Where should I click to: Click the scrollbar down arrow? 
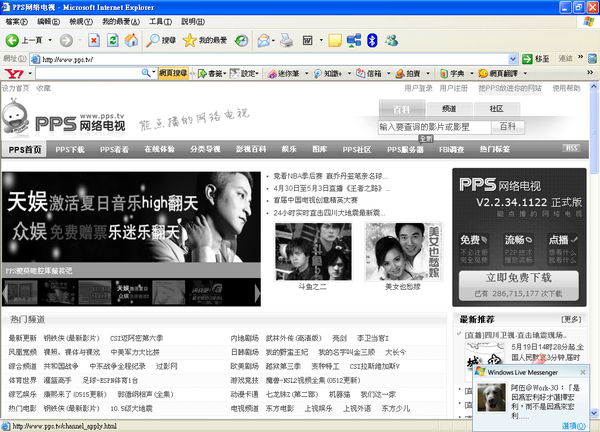coord(593,413)
